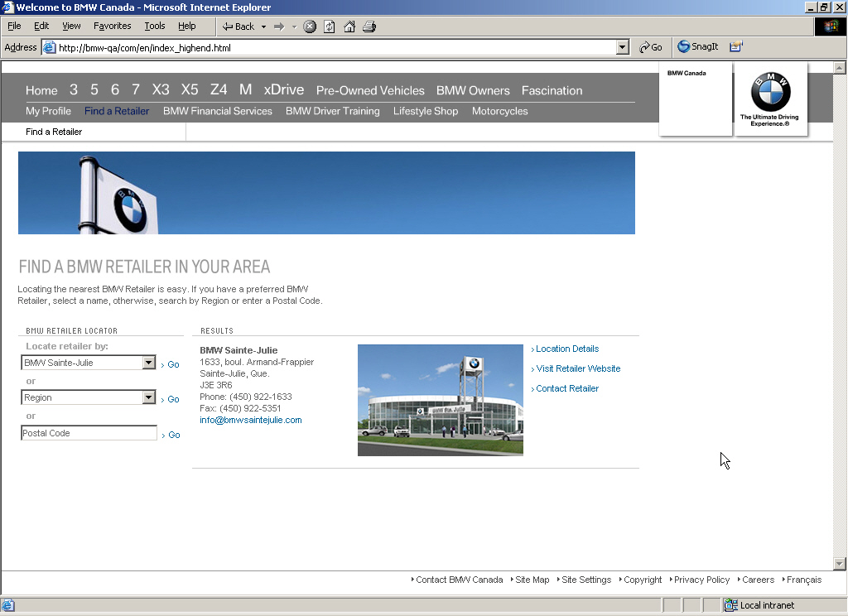848x616 pixels.
Task: Open the Back history dropdown arrow
Action: point(264,26)
